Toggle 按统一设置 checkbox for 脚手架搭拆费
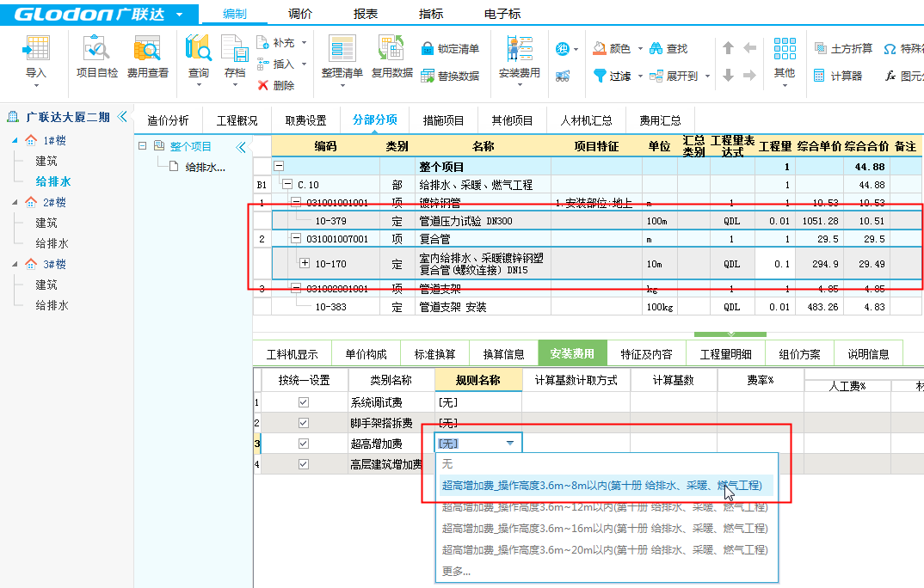 [303, 423]
